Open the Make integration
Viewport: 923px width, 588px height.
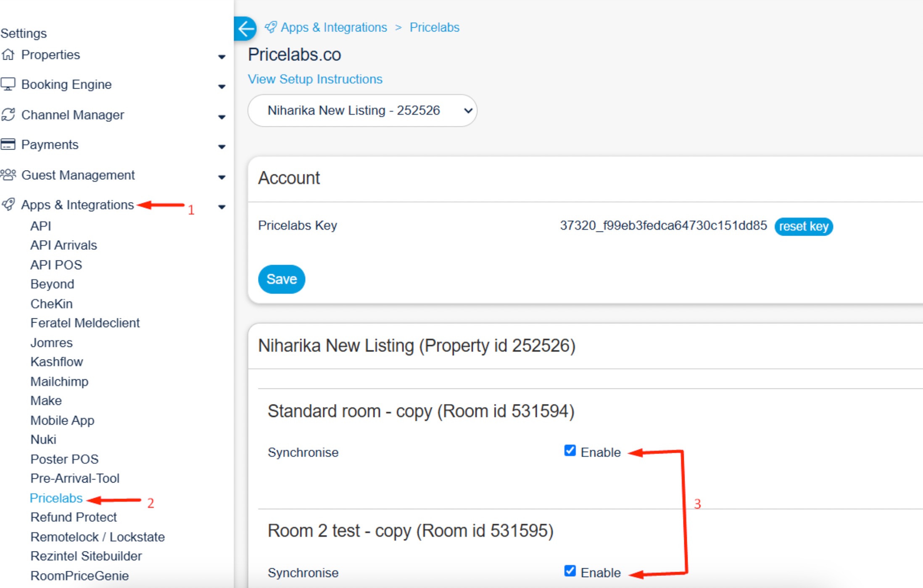pyautogui.click(x=46, y=400)
